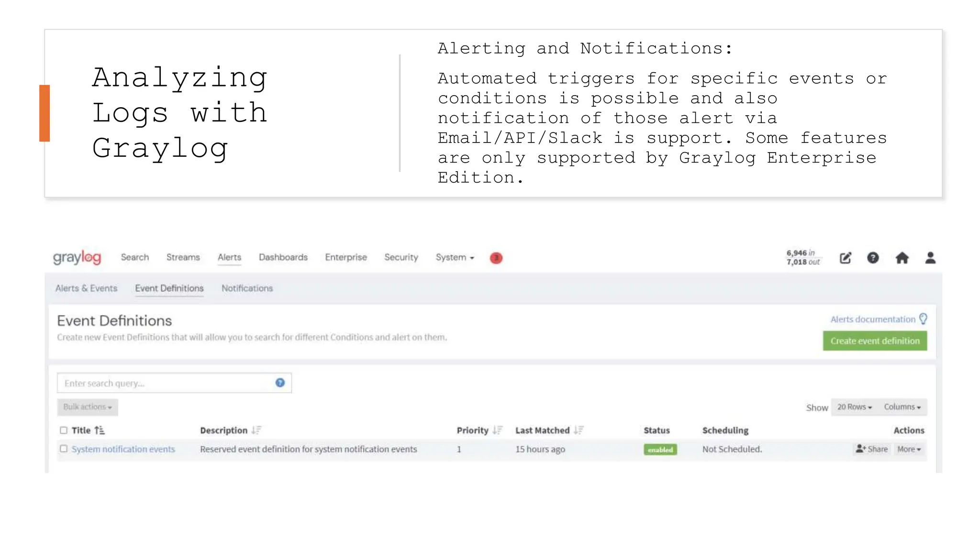Sort by Description column icon
This screenshot has width=980, height=551.
[x=256, y=430]
